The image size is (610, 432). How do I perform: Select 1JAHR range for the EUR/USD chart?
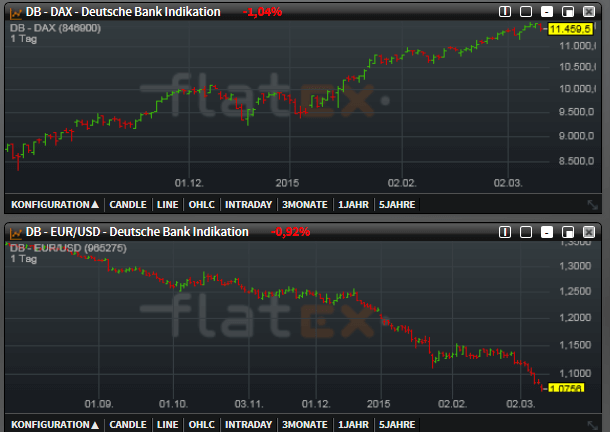click(x=353, y=425)
